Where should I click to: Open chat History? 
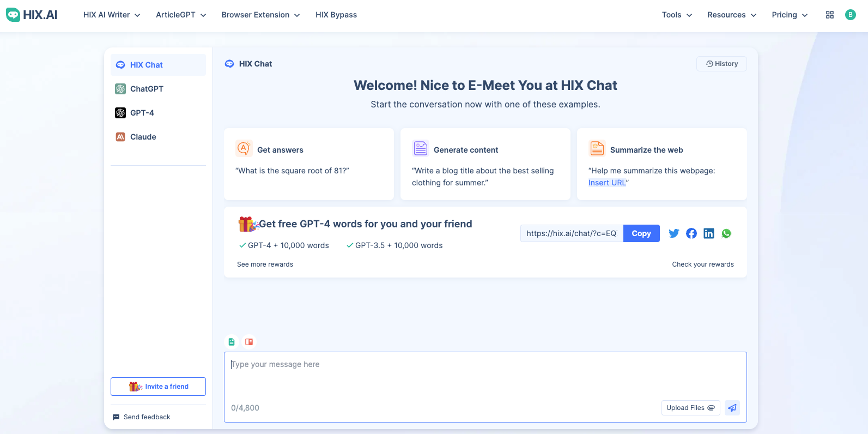[721, 64]
